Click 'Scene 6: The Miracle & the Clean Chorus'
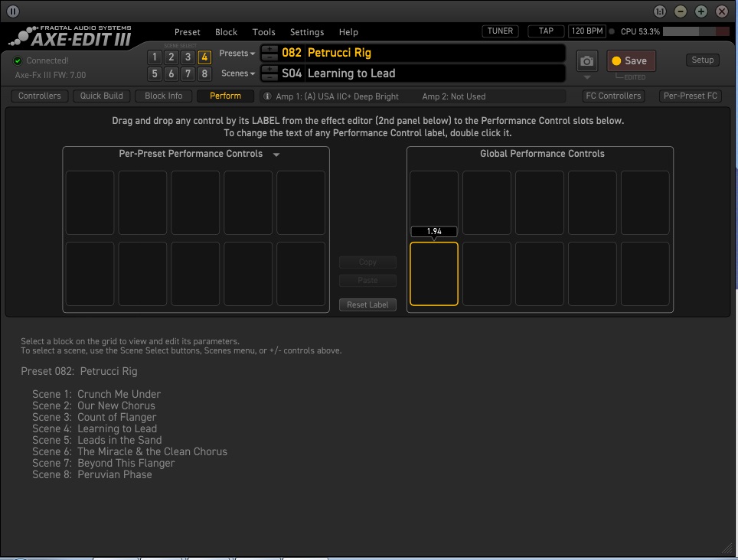The height and width of the screenshot is (560, 738). point(130,452)
